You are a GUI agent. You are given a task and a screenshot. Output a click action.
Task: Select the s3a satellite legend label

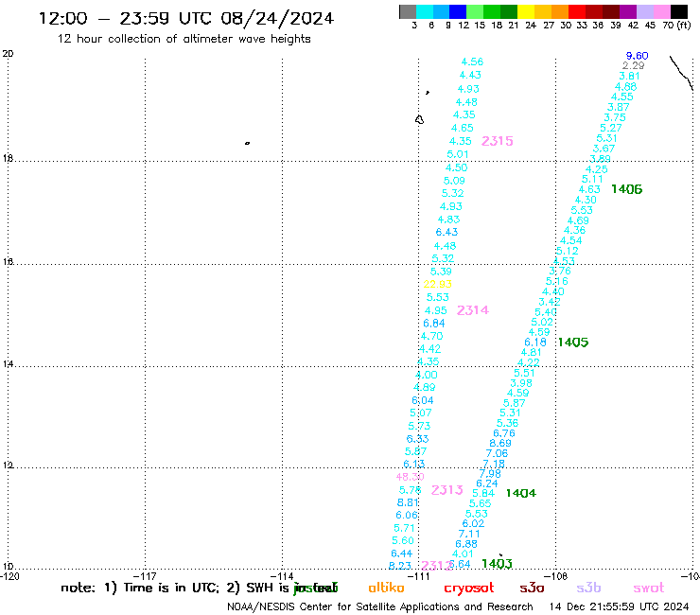(532, 589)
